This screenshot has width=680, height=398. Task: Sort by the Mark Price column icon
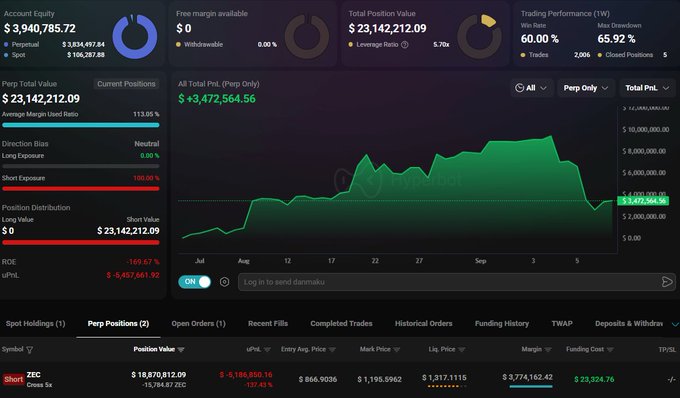pos(396,349)
